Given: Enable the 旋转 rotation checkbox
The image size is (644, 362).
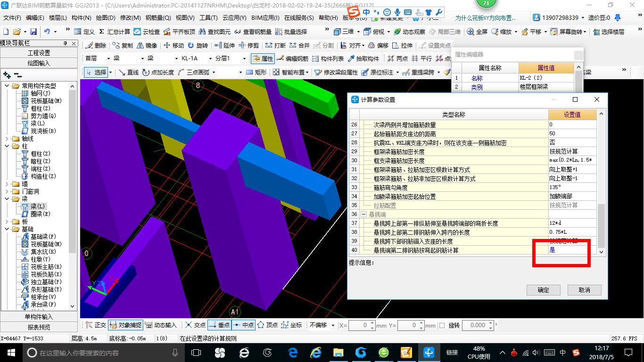Looking at the screenshot, I should [x=442, y=325].
